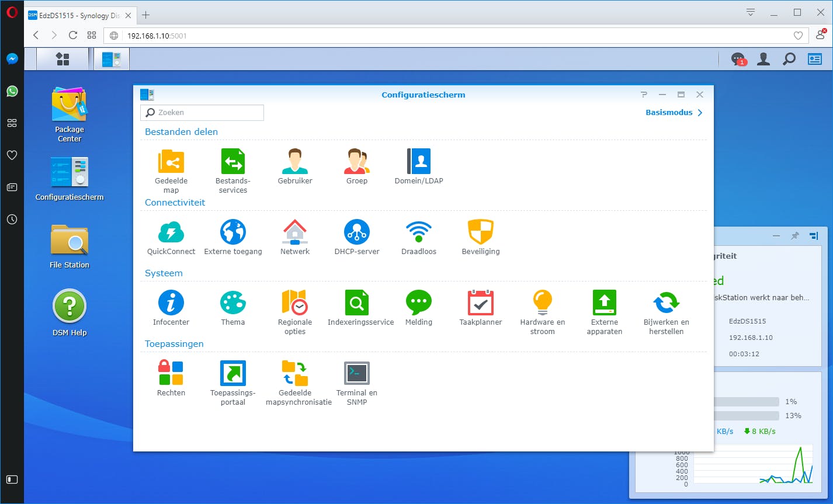The width and height of the screenshot is (833, 504).
Task: Pin the widget panel
Action: click(794, 236)
